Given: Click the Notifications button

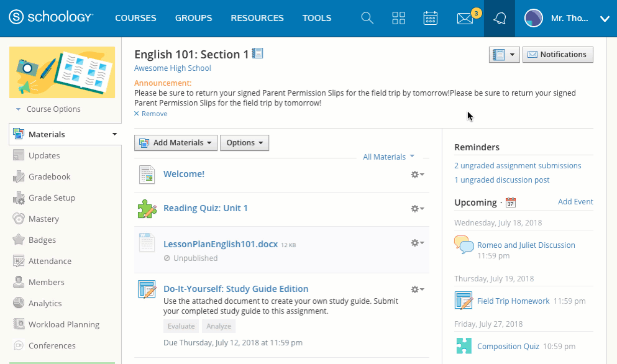Looking at the screenshot, I should [x=557, y=55].
